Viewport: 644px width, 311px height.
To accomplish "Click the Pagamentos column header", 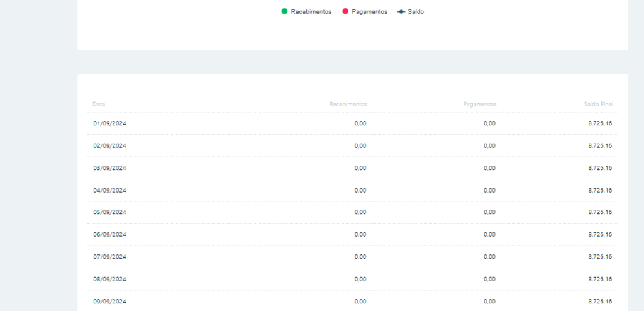I will point(479,104).
